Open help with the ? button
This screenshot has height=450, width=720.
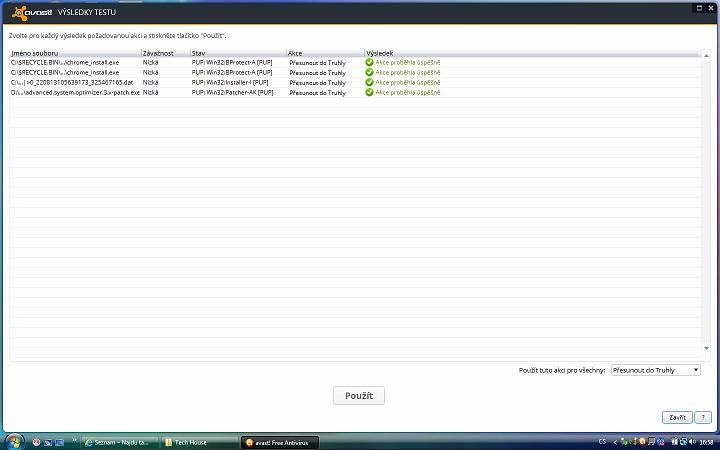pos(703,417)
